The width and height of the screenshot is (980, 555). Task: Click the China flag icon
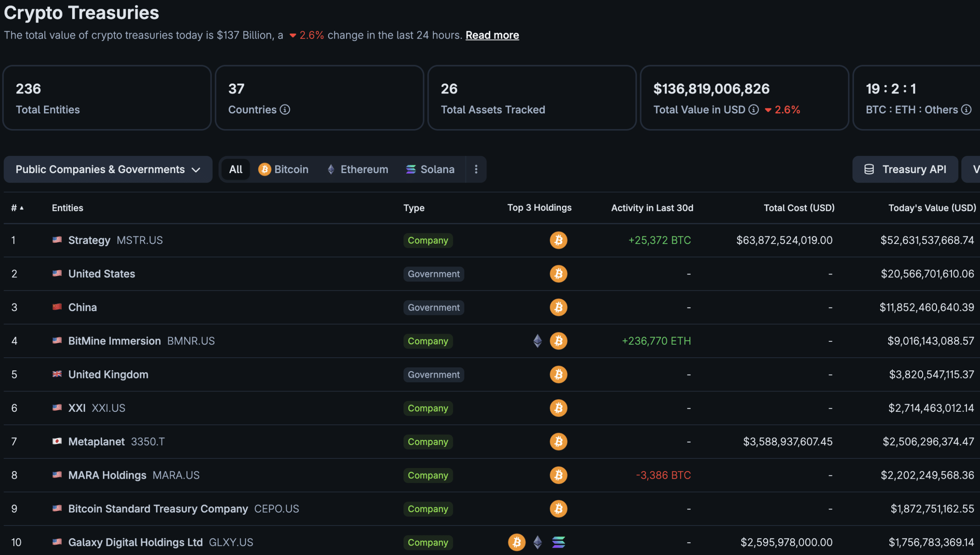pos(57,307)
